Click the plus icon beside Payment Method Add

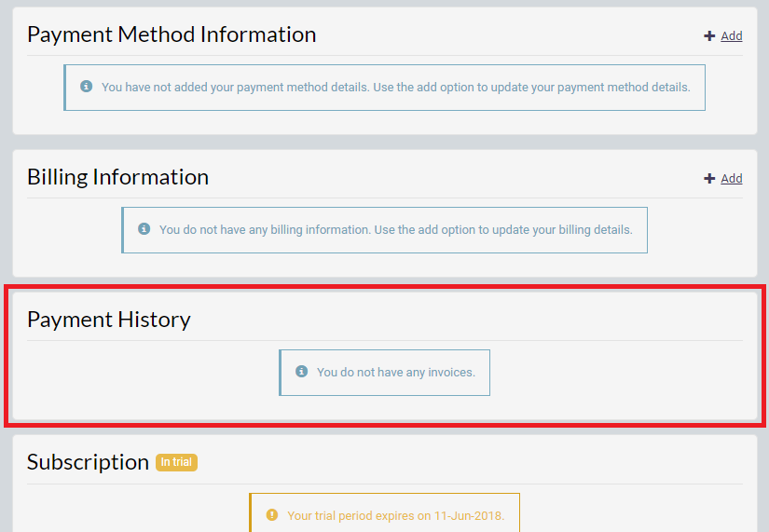click(709, 35)
